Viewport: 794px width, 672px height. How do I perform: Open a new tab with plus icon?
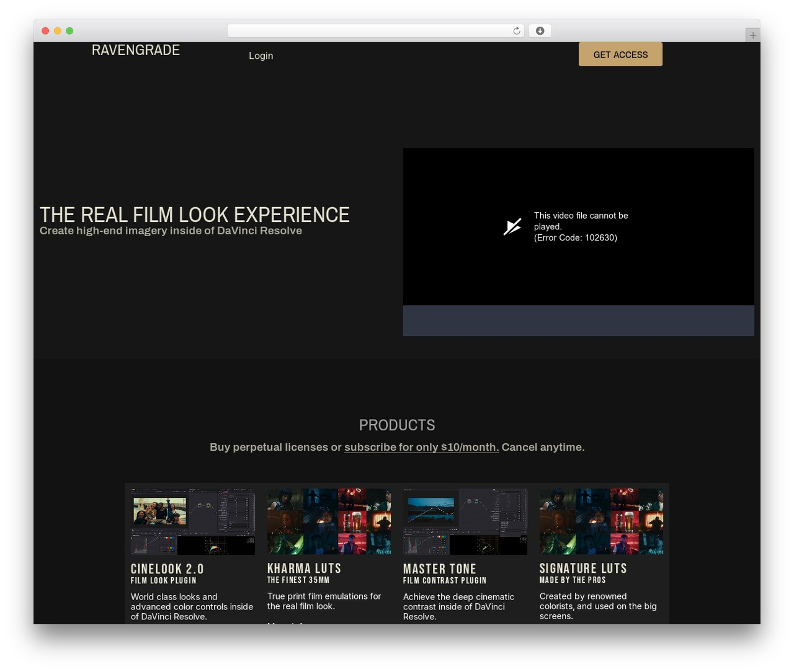(x=752, y=35)
